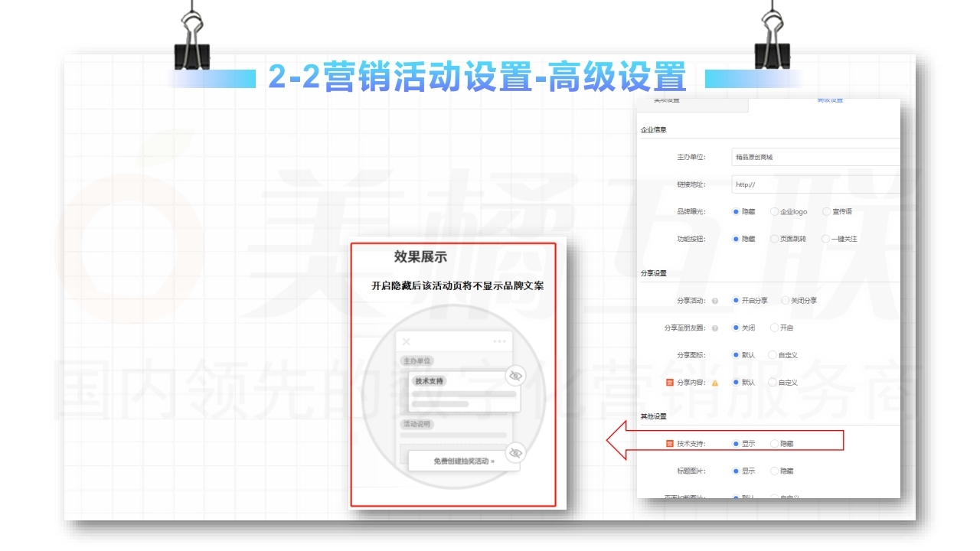Select 自定义 for 分享图标
This screenshot has height=551, width=980.
(x=773, y=355)
